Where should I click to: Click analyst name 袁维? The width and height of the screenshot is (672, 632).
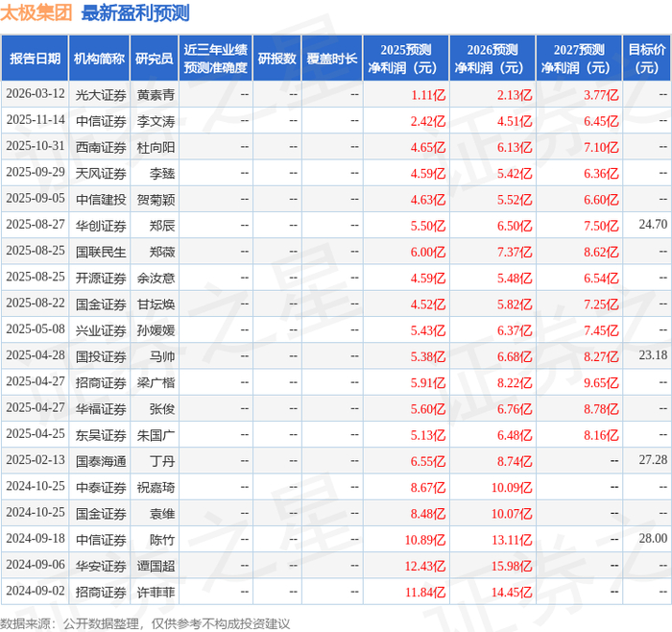pyautogui.click(x=162, y=514)
